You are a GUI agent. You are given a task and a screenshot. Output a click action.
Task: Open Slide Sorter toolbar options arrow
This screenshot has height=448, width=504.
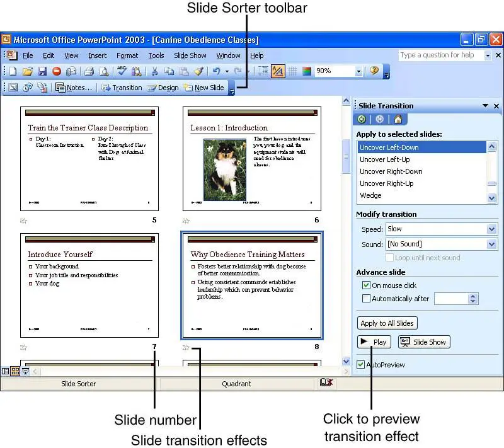[231, 88]
